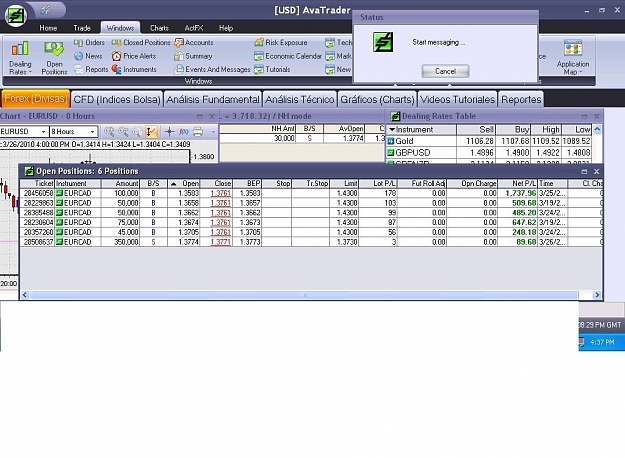Click the Ticket column header
The height and width of the screenshot is (458, 625).
click(37, 184)
